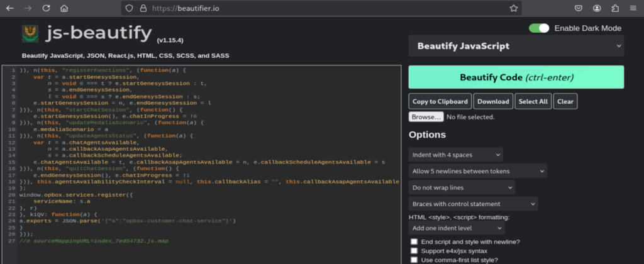Reload the page with the refresh icon
This screenshot has width=644, height=264.
tap(46, 8)
